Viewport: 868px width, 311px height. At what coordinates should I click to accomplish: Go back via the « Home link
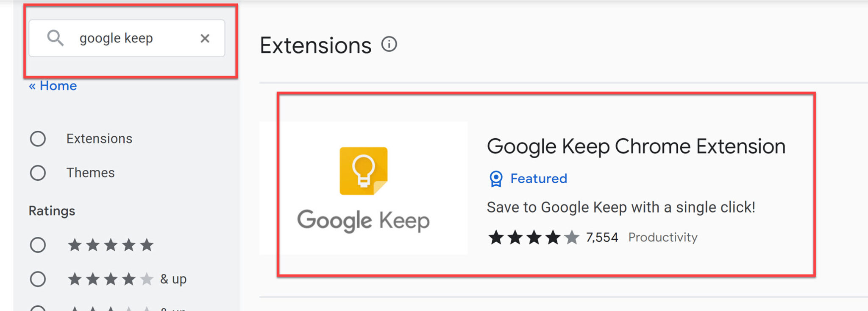(53, 86)
